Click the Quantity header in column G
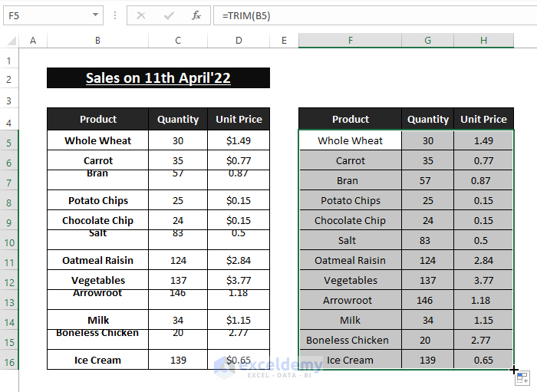 [428, 119]
